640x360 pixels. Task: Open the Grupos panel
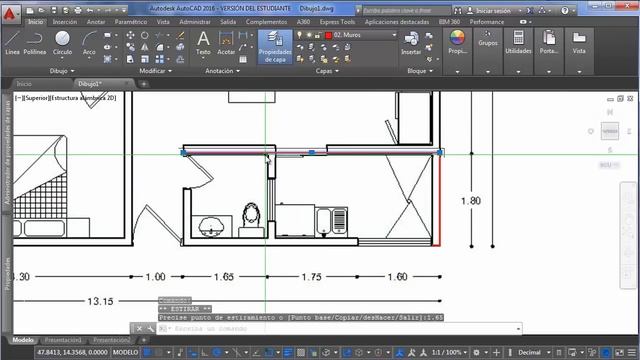pyautogui.click(x=488, y=51)
